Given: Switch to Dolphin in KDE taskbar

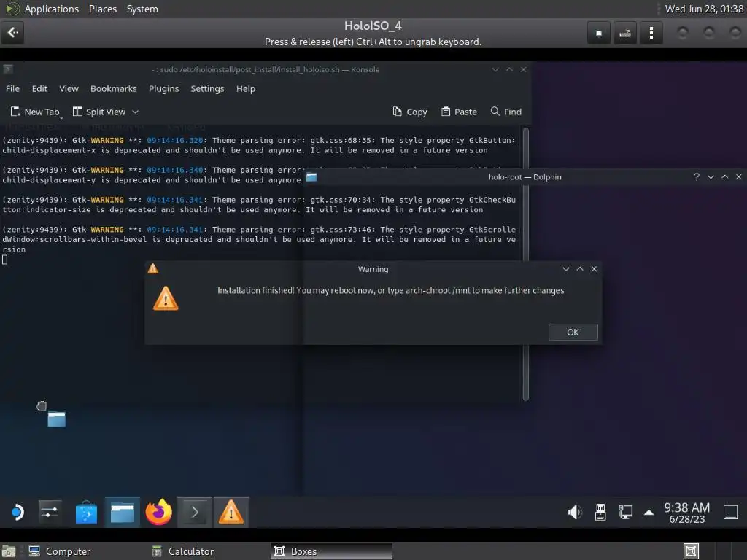Looking at the screenshot, I should [x=123, y=513].
